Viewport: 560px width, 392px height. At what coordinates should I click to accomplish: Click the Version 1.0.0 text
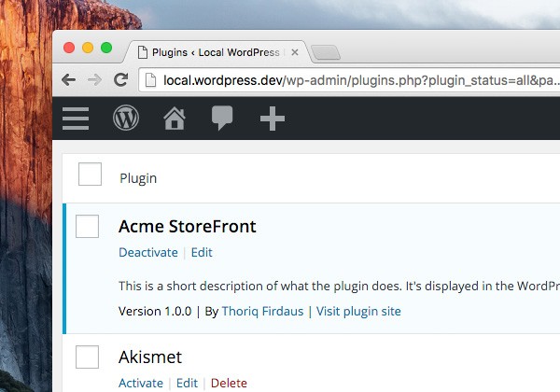pos(155,312)
